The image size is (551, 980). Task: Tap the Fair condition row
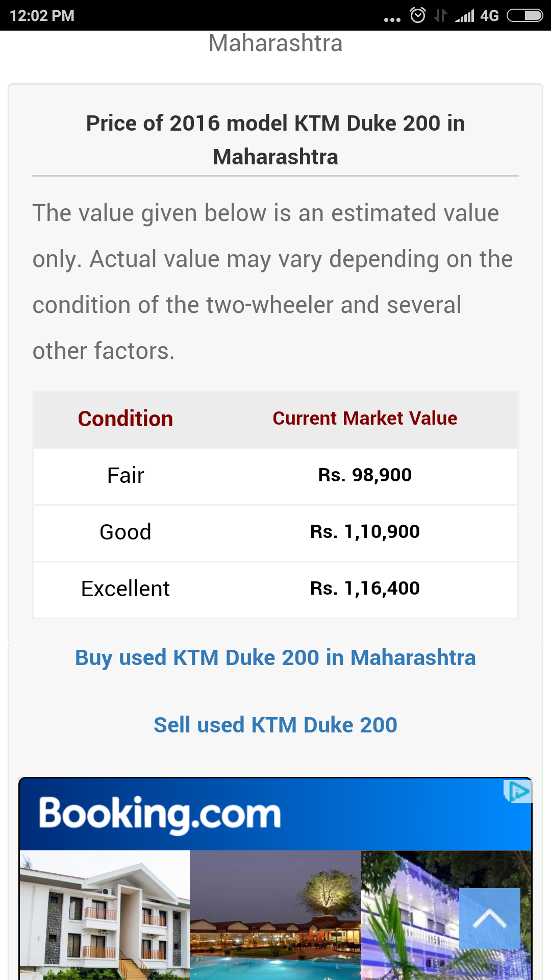pos(126,476)
